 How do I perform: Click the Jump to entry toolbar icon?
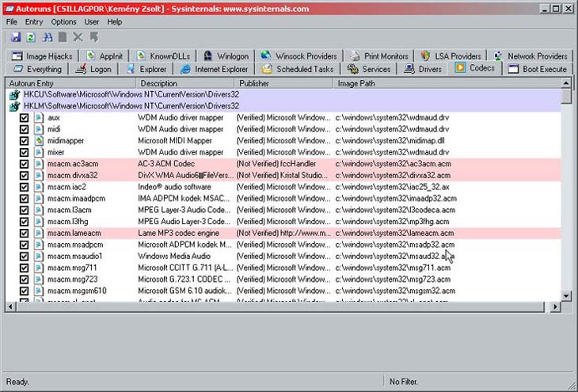point(94,36)
